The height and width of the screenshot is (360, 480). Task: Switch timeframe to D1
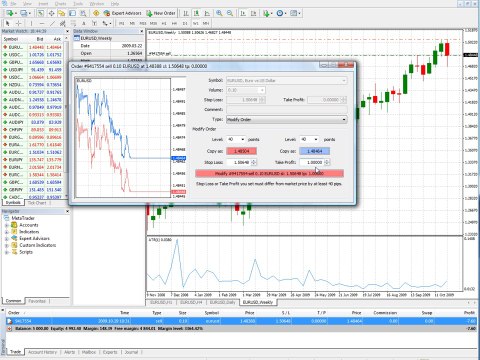pyautogui.click(x=185, y=23)
